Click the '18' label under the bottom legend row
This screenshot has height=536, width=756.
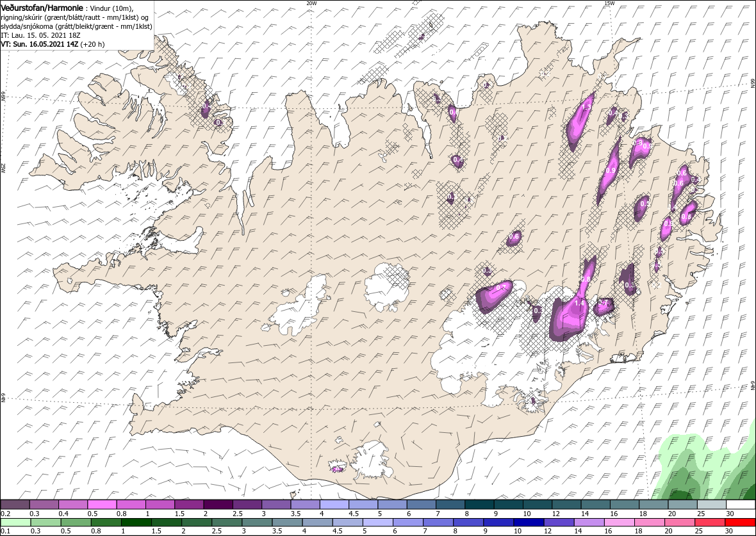(x=639, y=532)
